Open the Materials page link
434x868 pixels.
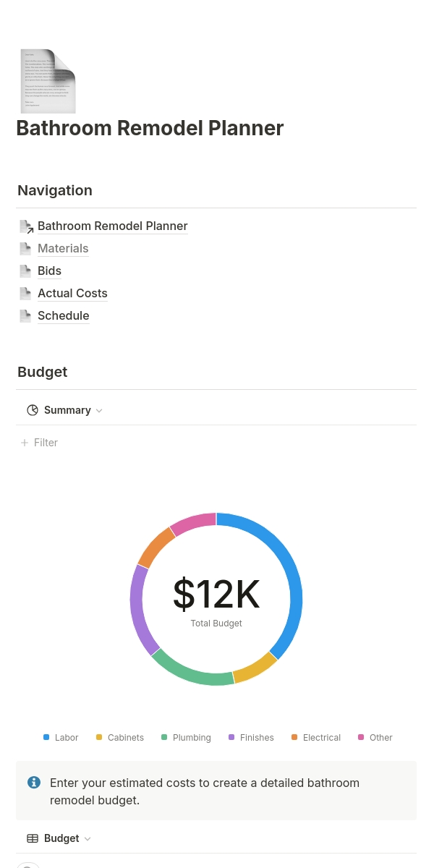pyautogui.click(x=63, y=249)
